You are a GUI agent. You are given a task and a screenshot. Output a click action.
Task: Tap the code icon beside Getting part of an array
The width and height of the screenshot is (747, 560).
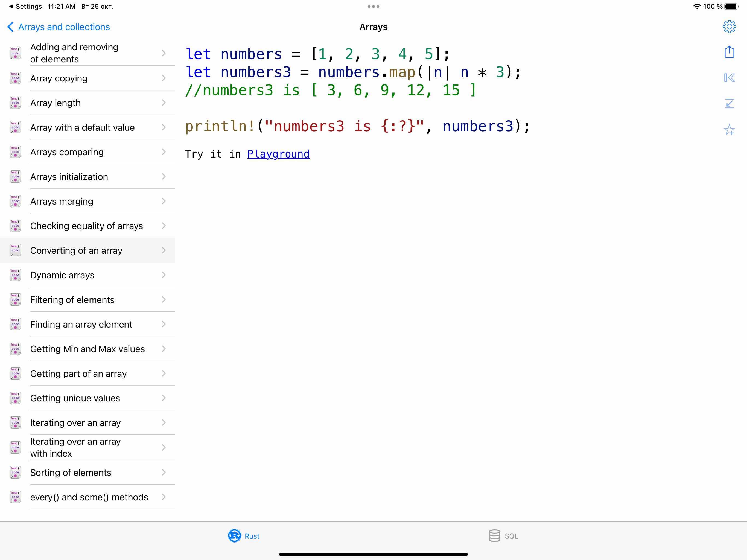pyautogui.click(x=15, y=374)
